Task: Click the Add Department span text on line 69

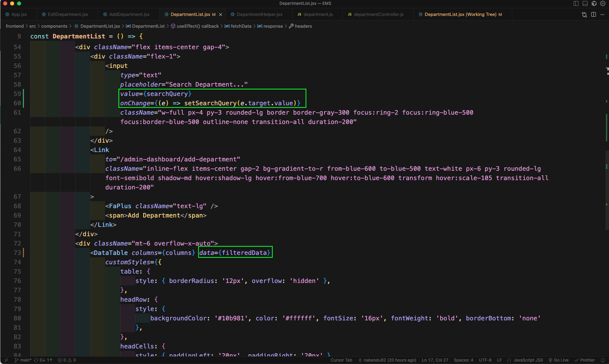Action: (154, 215)
